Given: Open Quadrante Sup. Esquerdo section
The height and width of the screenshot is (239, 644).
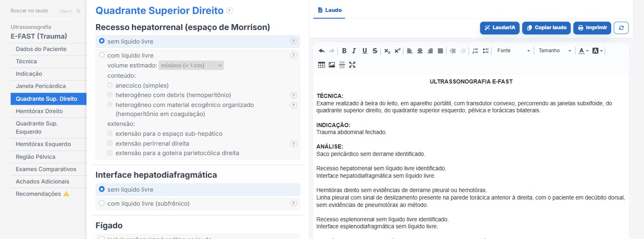Looking at the screenshot, I should pos(48,128).
